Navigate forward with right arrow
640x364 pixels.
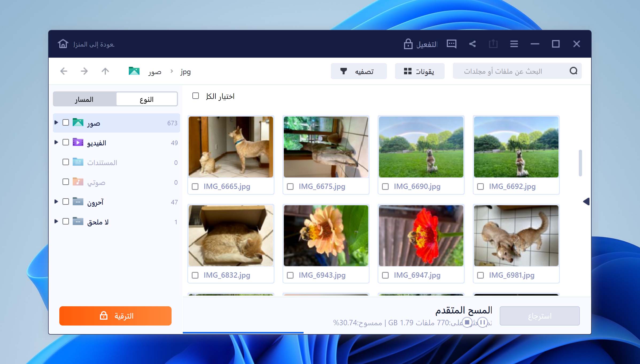[84, 71]
